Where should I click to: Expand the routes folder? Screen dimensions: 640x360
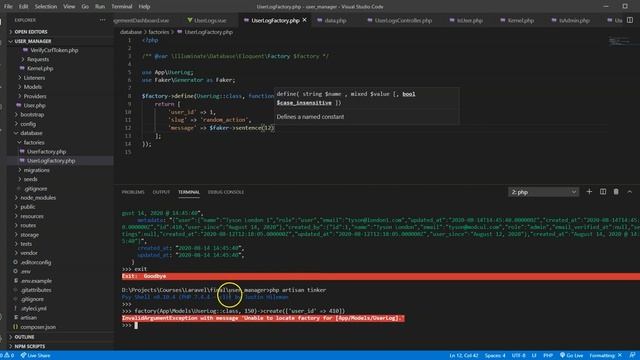(x=28, y=225)
